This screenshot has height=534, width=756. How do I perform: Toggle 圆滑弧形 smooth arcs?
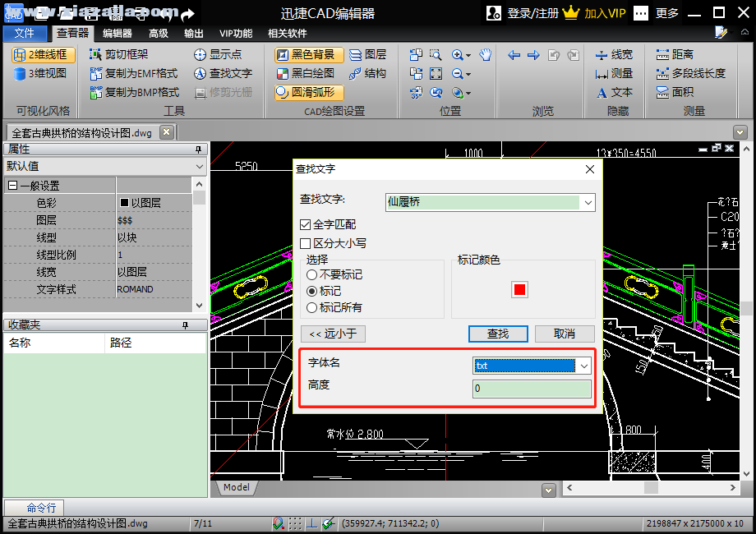click(309, 92)
